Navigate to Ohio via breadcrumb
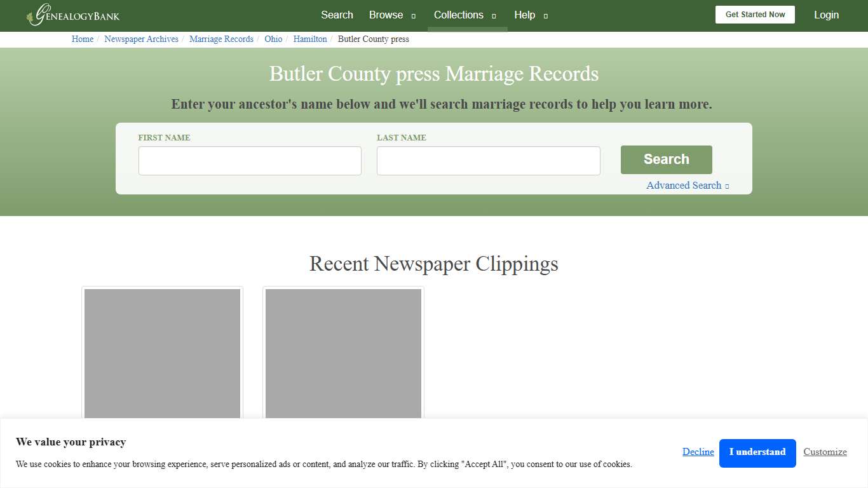The height and width of the screenshot is (488, 868). tap(273, 39)
